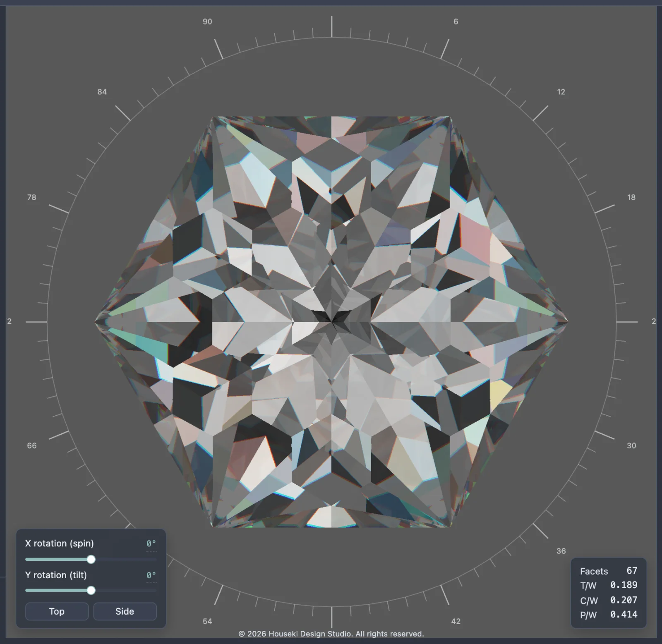Click the index dial label 66
The height and width of the screenshot is (644, 662).
pos(31,445)
